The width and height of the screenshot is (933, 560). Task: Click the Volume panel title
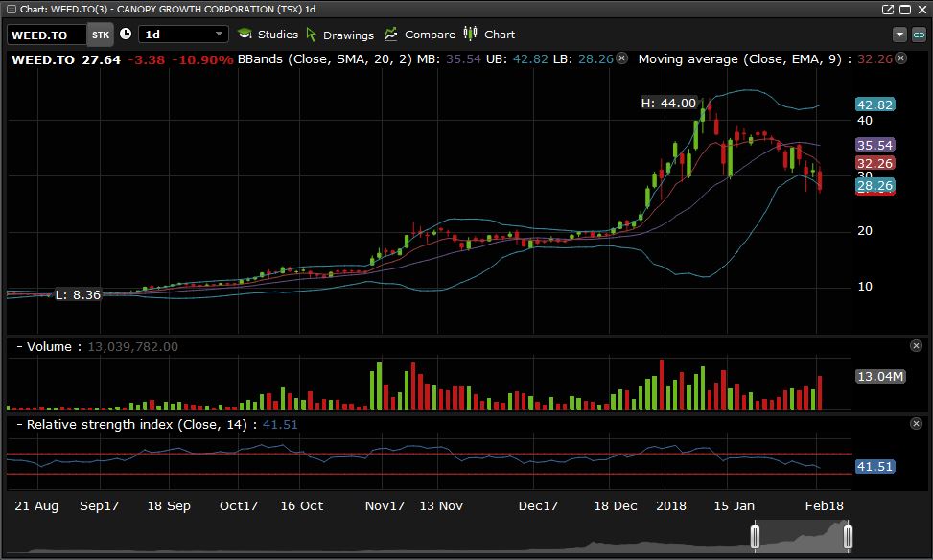click(49, 346)
